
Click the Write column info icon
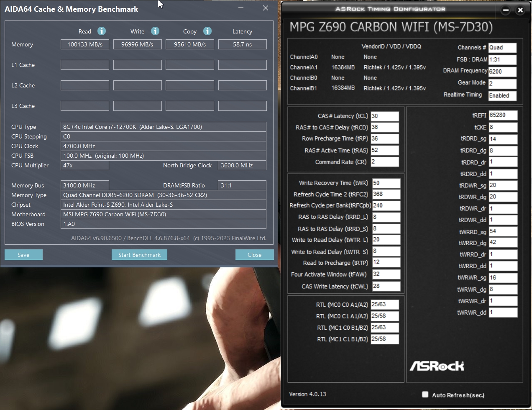tap(155, 31)
